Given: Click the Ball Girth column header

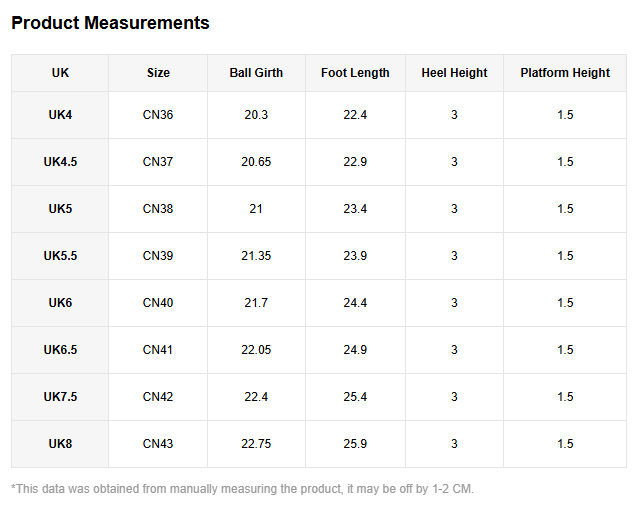Looking at the screenshot, I should (256, 73).
